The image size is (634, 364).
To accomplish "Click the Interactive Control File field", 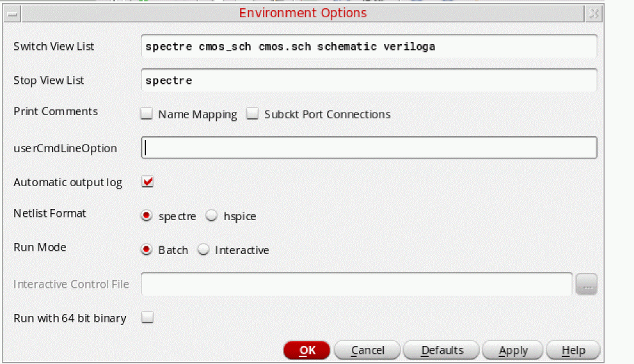I will 356,284.
